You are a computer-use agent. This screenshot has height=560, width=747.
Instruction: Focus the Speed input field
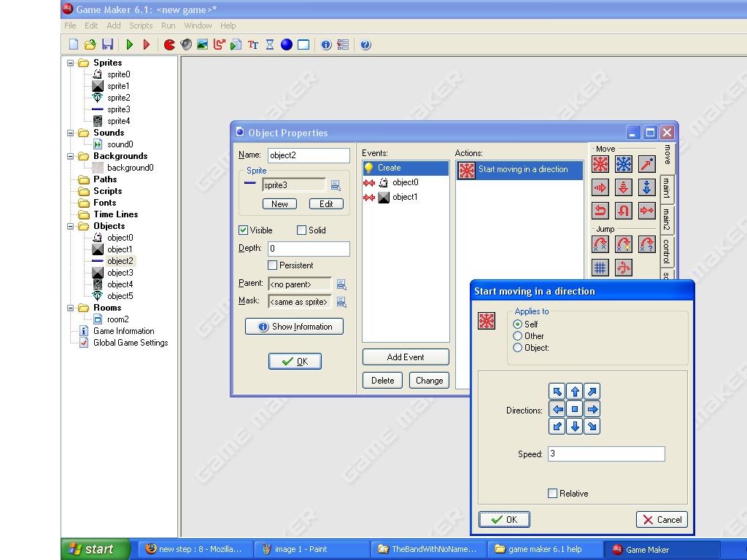click(x=606, y=454)
